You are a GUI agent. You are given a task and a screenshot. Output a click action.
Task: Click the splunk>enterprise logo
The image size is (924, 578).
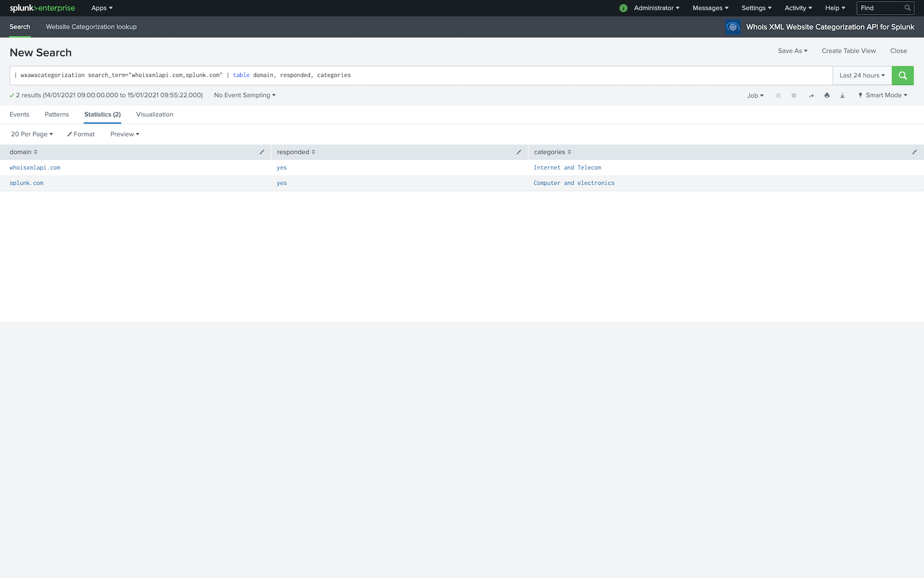coord(42,8)
